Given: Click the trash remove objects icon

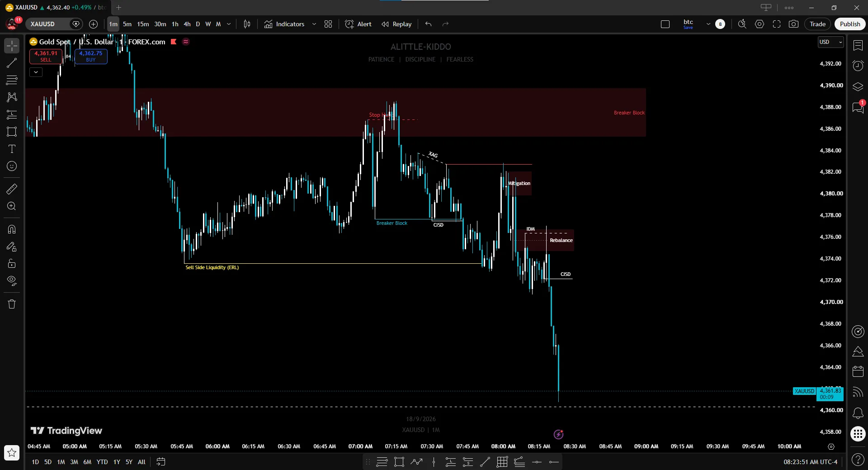Looking at the screenshot, I should [x=12, y=304].
